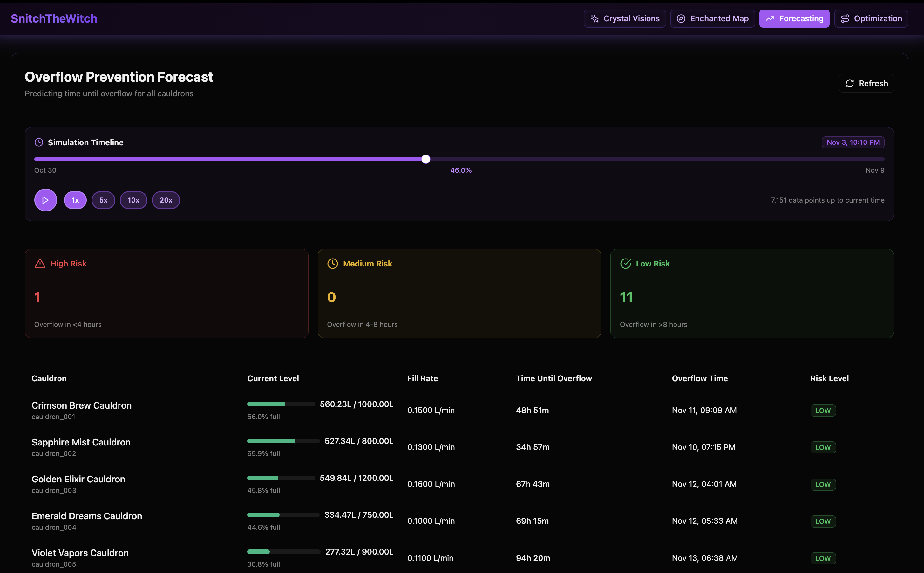Click the SnitchTheWitch logo link
The width and height of the screenshot is (924, 573).
click(x=54, y=18)
